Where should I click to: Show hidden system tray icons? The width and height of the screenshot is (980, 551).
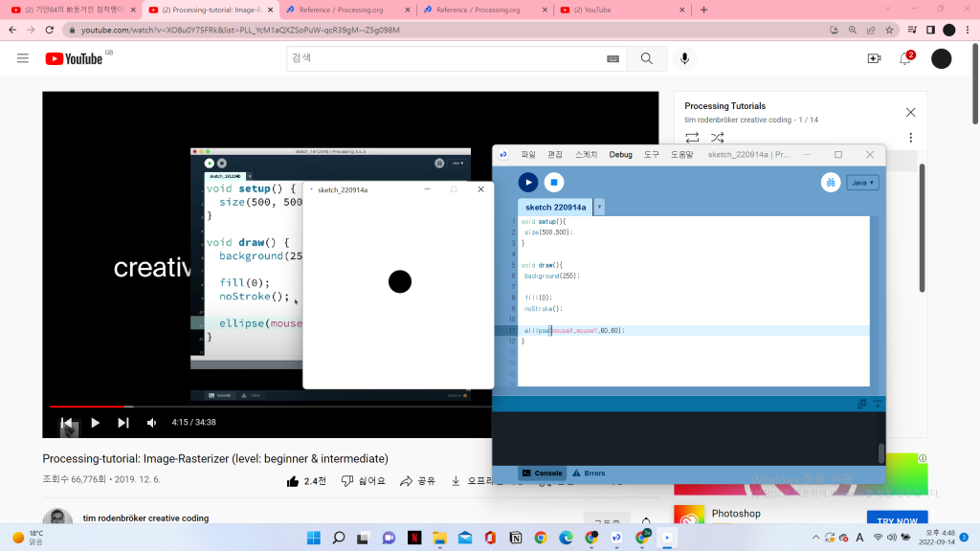coord(815,538)
